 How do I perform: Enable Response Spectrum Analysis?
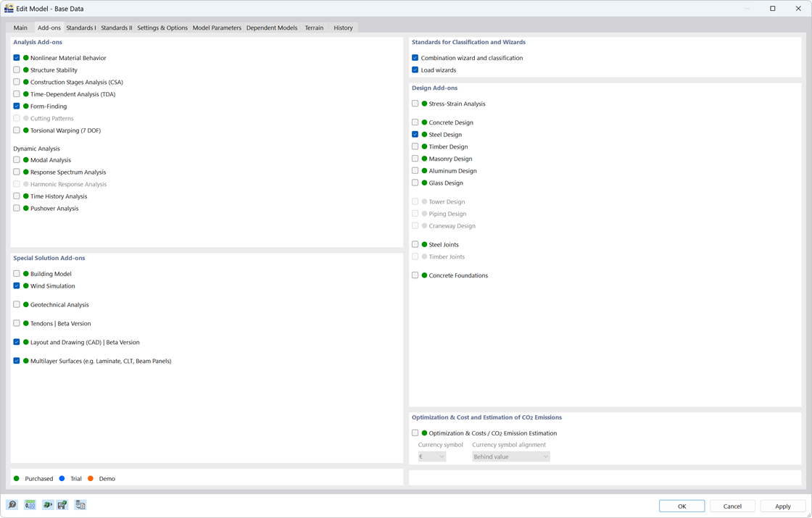[17, 172]
